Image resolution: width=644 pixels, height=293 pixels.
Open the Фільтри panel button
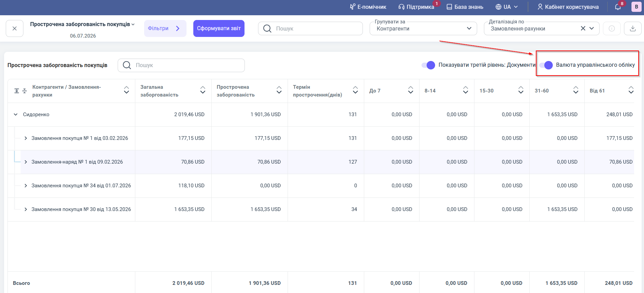coord(165,28)
